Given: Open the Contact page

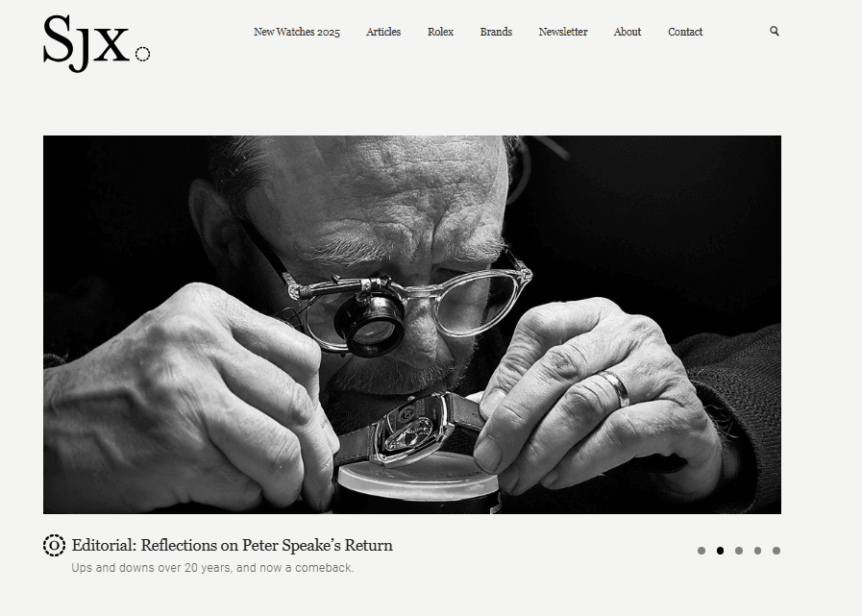Looking at the screenshot, I should (685, 32).
